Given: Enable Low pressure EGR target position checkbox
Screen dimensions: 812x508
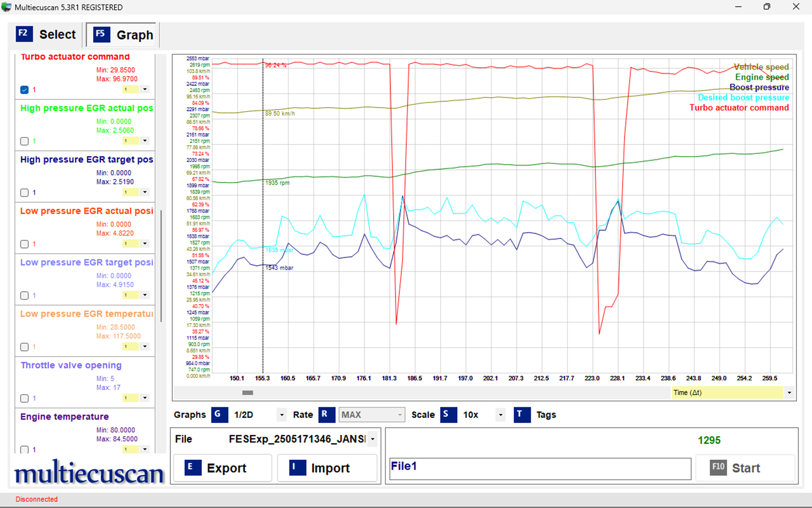Looking at the screenshot, I should pos(24,295).
